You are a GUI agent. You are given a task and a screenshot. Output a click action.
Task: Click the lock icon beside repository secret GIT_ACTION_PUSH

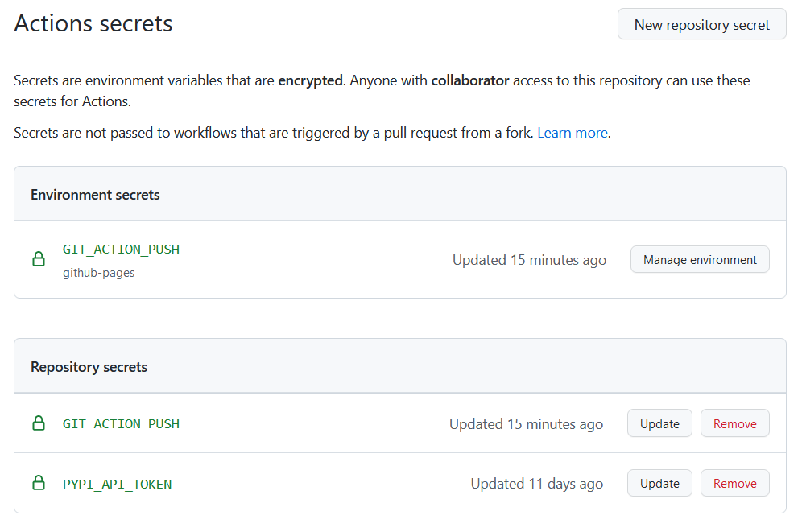click(39, 423)
